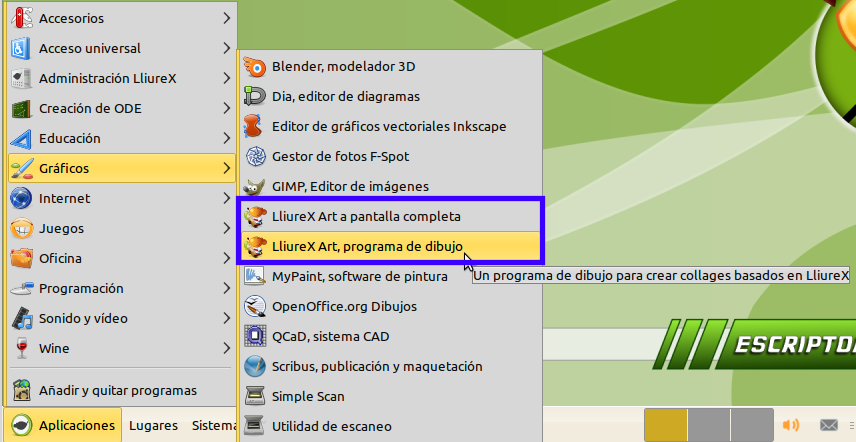This screenshot has width=856, height=442.
Task: Click the OpenOffice.org Dibujos icon
Action: click(x=255, y=307)
